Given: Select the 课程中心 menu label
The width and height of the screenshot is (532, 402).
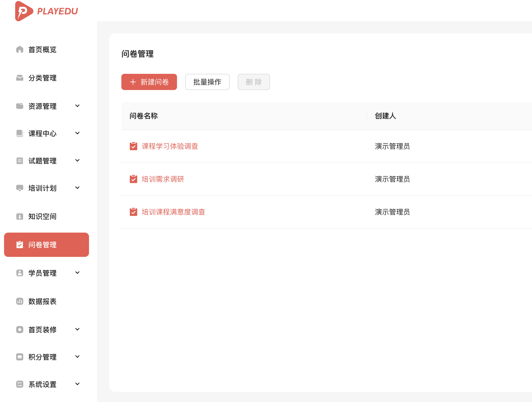Looking at the screenshot, I should click(42, 133).
